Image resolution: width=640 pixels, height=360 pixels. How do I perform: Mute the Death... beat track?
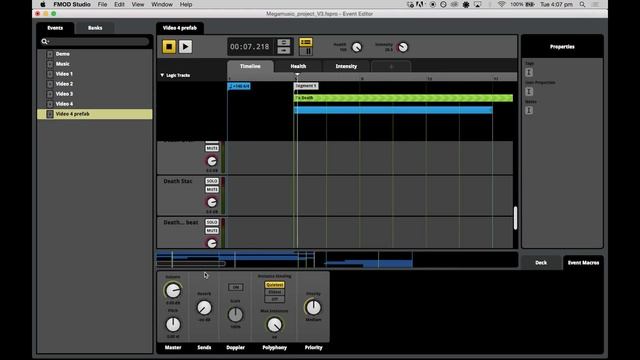212,231
